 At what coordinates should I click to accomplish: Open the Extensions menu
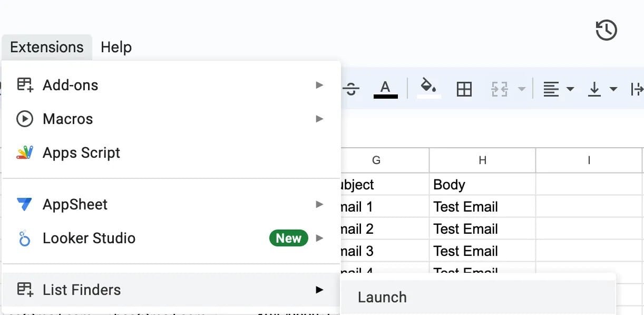click(47, 47)
